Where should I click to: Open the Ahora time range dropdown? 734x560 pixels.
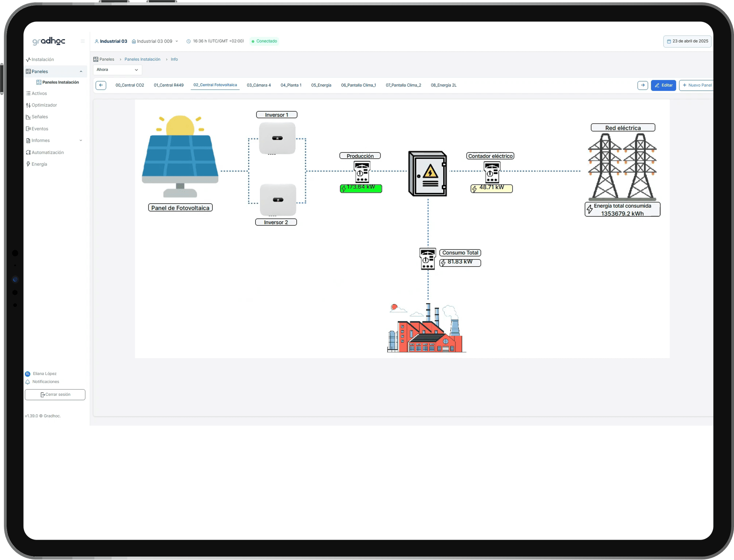117,70
